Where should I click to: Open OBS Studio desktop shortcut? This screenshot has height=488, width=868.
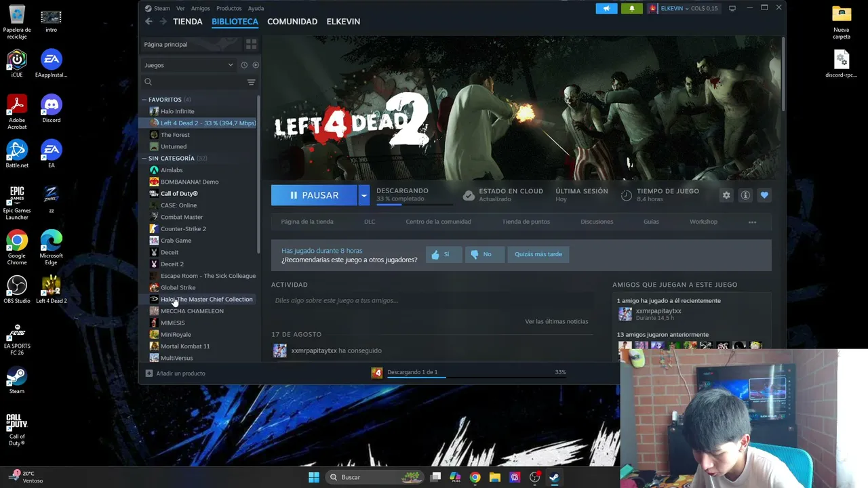coord(17,289)
